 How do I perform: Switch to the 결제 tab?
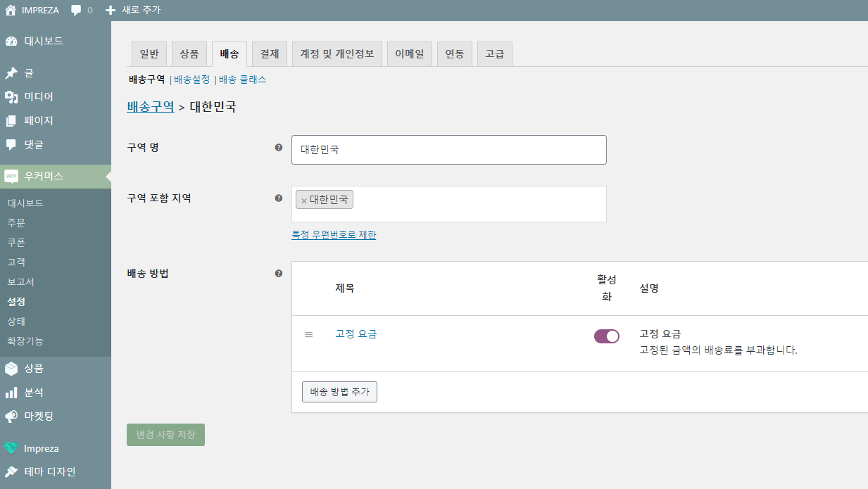point(269,53)
